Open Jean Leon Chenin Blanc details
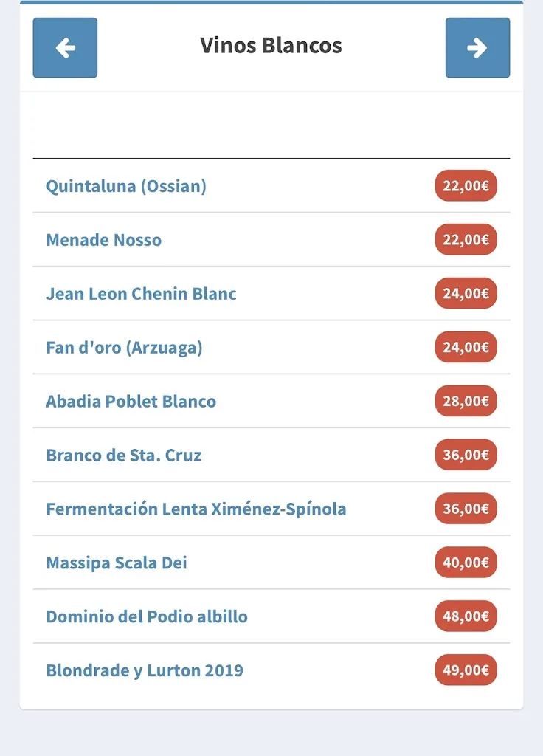This screenshot has width=543, height=756. (142, 294)
